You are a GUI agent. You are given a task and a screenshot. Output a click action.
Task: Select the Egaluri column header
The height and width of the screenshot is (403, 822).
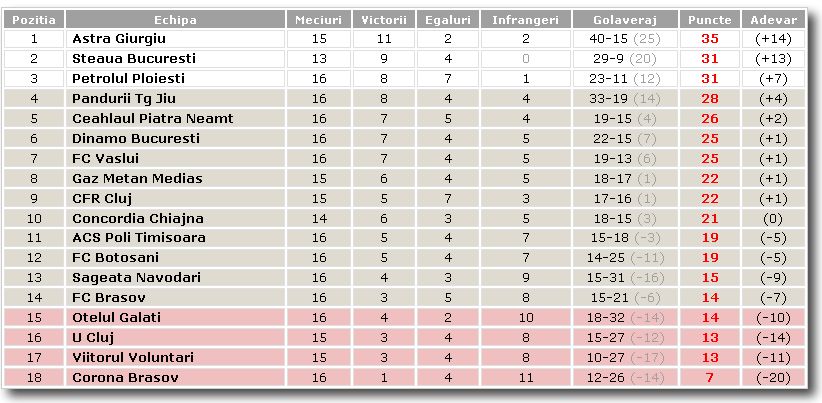point(448,20)
